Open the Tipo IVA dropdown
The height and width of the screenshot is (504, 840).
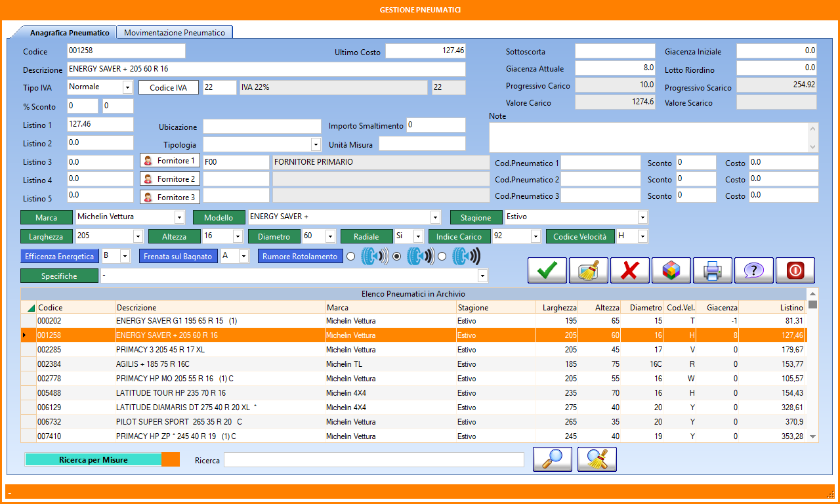(x=127, y=87)
